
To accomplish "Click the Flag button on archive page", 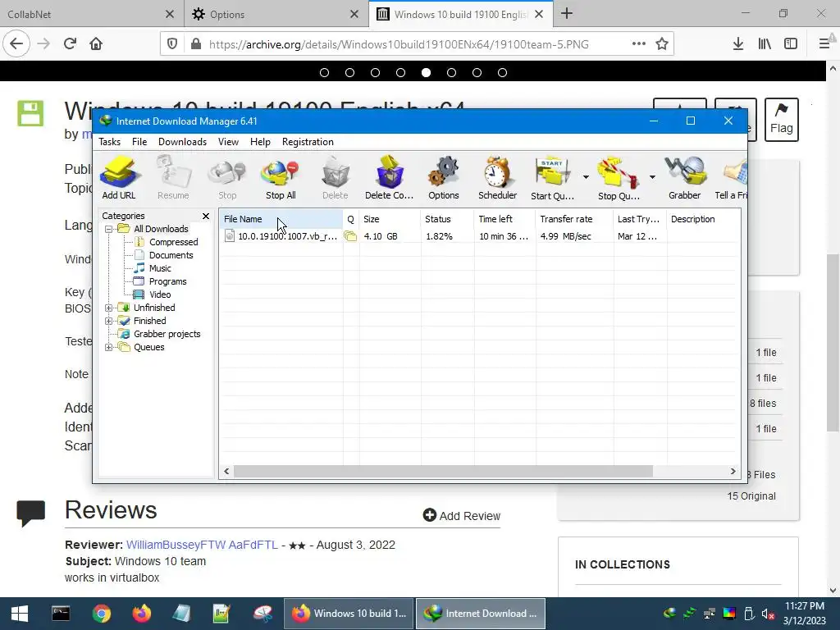I will pos(781,120).
